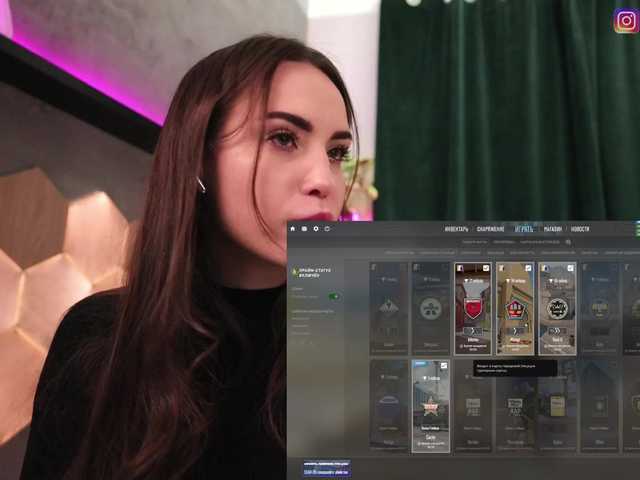Click the blue button at bottom left

[x=327, y=468]
